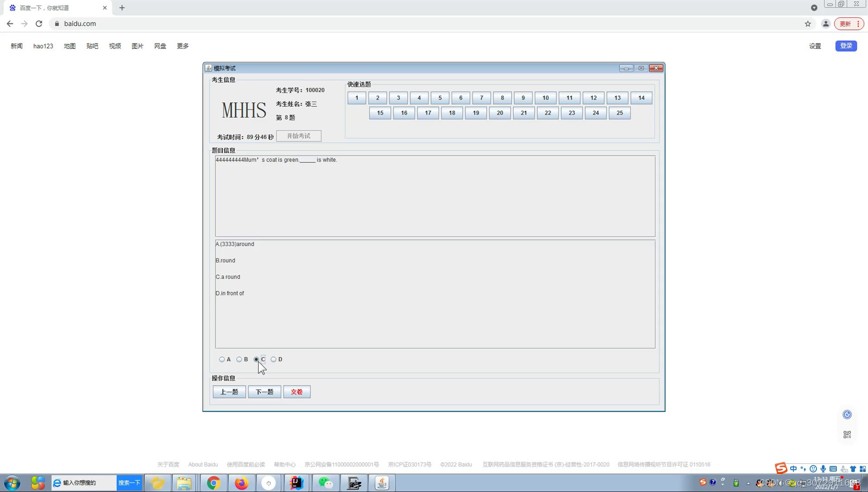The image size is (868, 492).
Task: Click the address bar showing baidu.com
Action: [x=425, y=24]
